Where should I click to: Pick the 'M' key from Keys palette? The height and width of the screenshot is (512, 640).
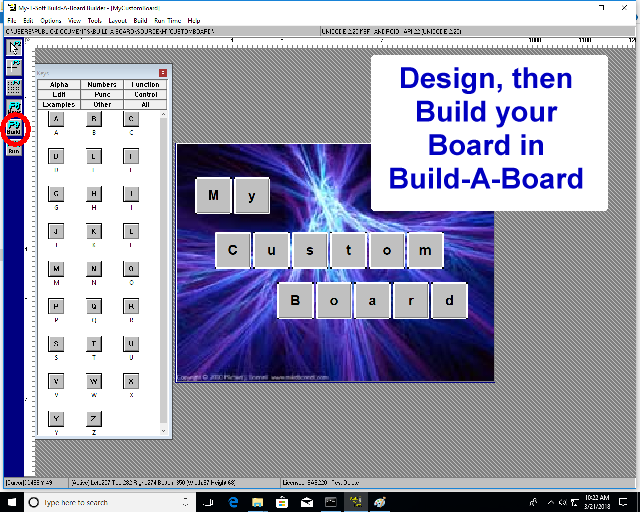coord(56,269)
